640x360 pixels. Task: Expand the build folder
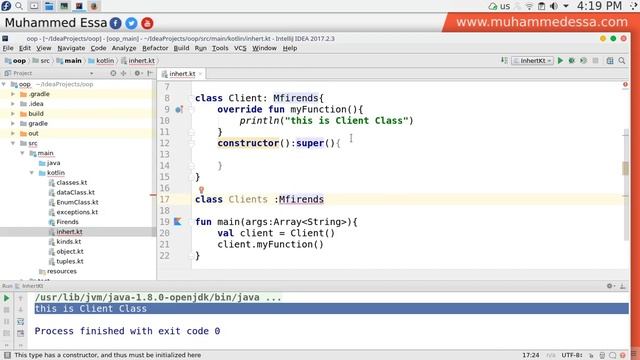[13, 113]
